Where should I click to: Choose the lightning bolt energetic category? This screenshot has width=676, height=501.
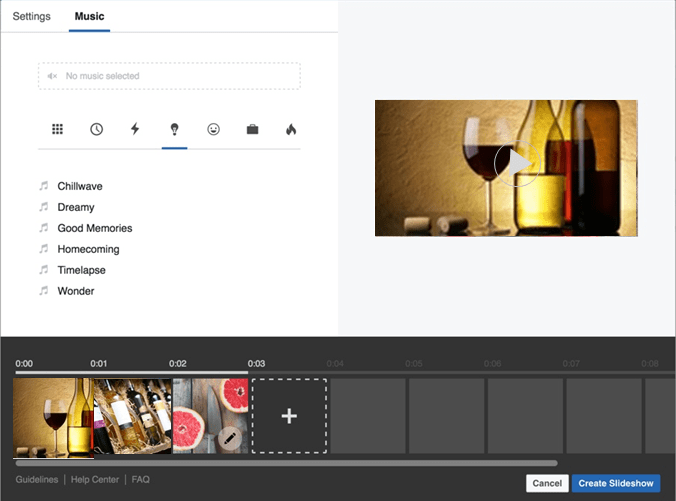pyautogui.click(x=135, y=129)
